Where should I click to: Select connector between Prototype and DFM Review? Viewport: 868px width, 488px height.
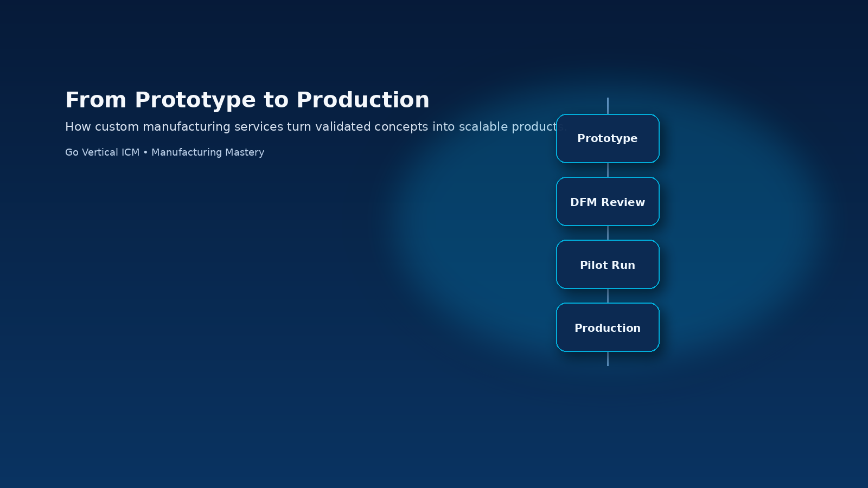(x=608, y=170)
